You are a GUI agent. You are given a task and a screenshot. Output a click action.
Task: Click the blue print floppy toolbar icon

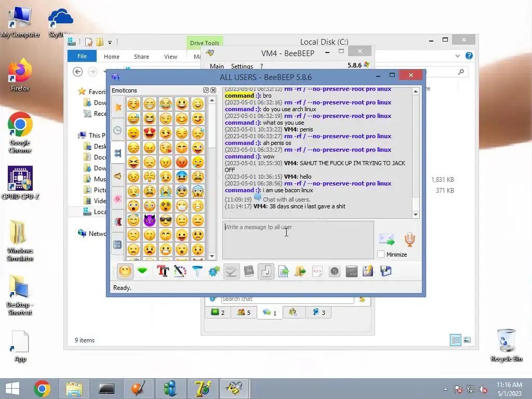click(x=386, y=271)
